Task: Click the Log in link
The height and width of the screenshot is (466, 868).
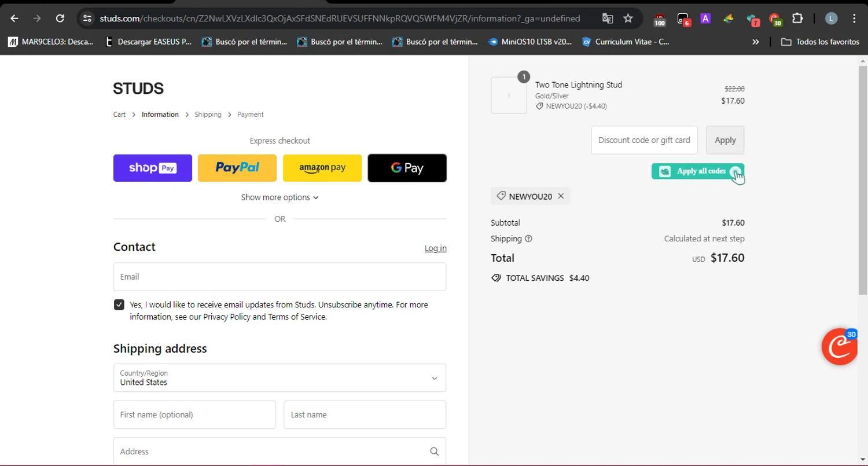Action: pyautogui.click(x=435, y=248)
